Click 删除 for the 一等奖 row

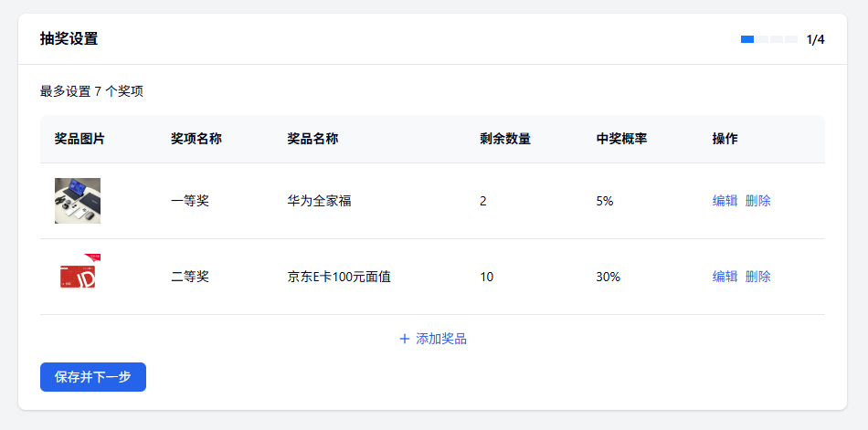click(x=757, y=201)
